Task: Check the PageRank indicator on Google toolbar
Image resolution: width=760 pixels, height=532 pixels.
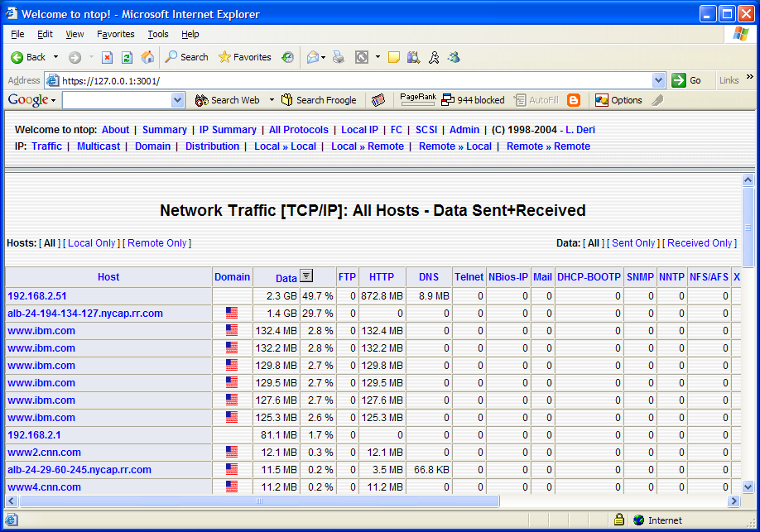Action: coord(417,99)
